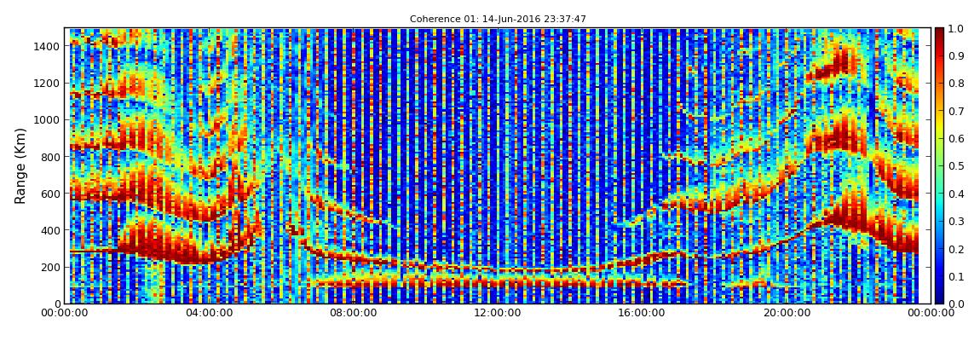Viewport: 980px width, 347px height.
Task: Click the 400 range tick label
Action: [x=50, y=231]
